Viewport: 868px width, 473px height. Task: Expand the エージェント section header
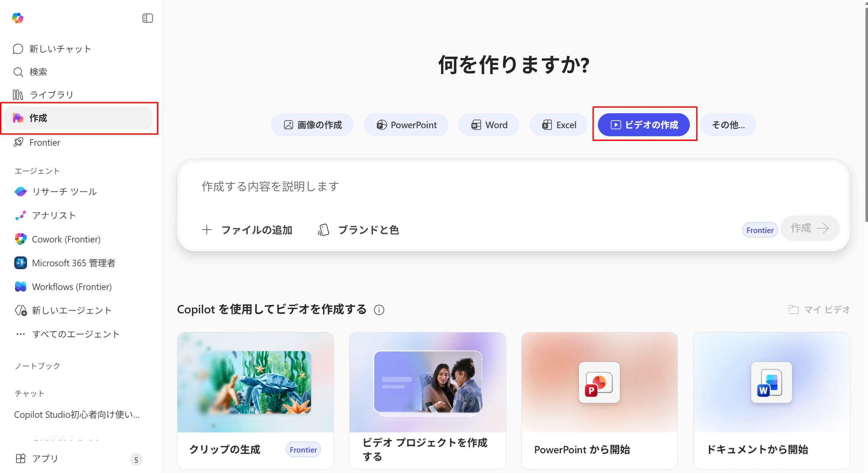[37, 171]
